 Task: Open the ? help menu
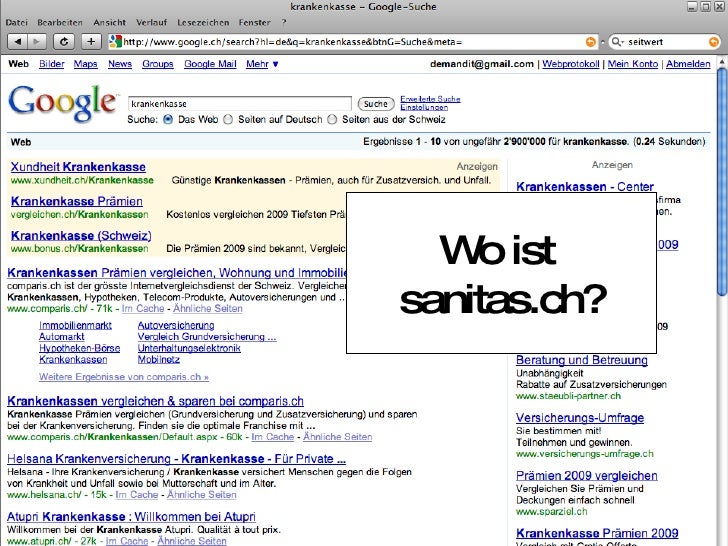click(284, 22)
